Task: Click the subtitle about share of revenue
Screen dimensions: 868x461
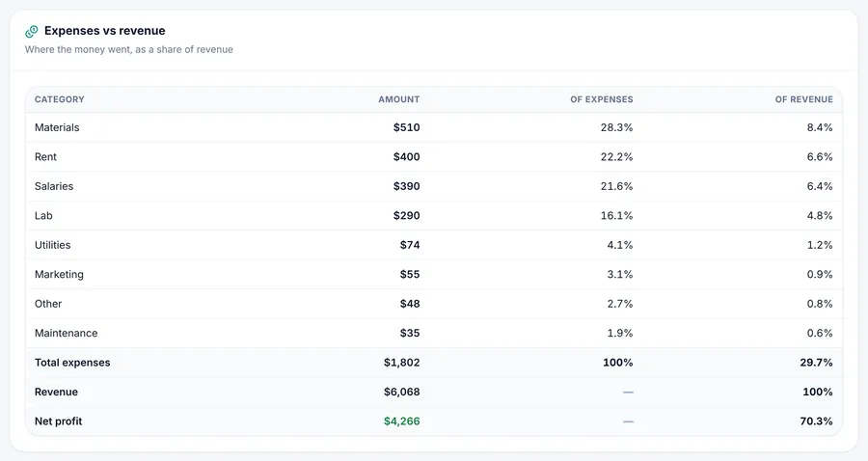Action: (129, 49)
